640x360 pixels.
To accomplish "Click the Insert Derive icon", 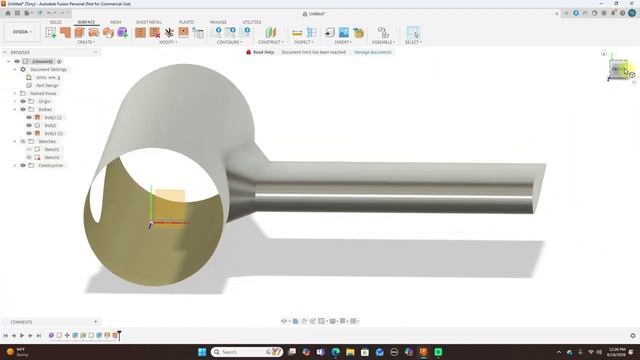I will pyautogui.click(x=329, y=33).
